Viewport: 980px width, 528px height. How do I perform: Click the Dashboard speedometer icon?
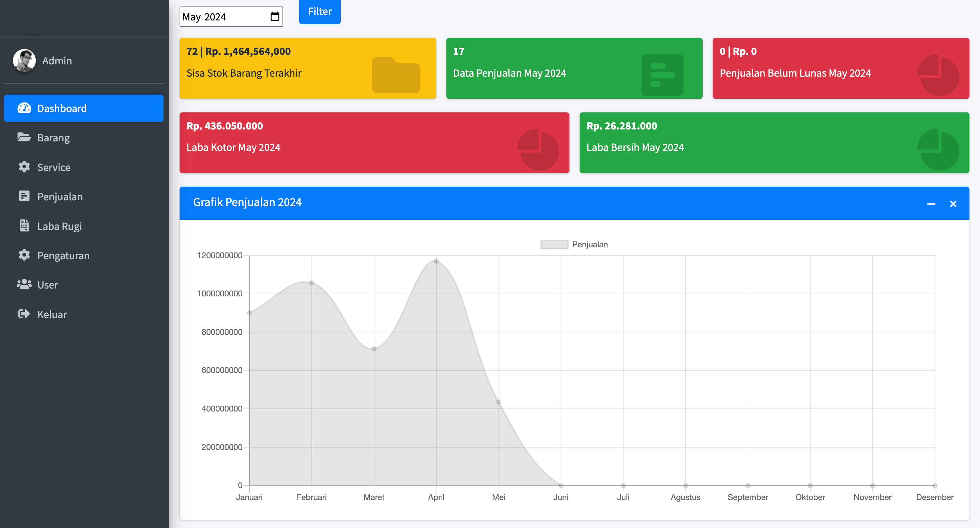pos(24,108)
